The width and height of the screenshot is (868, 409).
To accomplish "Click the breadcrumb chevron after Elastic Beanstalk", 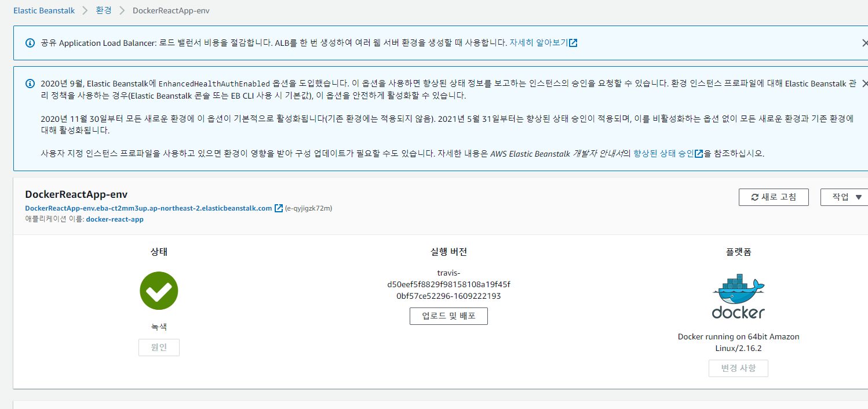I will (x=85, y=10).
